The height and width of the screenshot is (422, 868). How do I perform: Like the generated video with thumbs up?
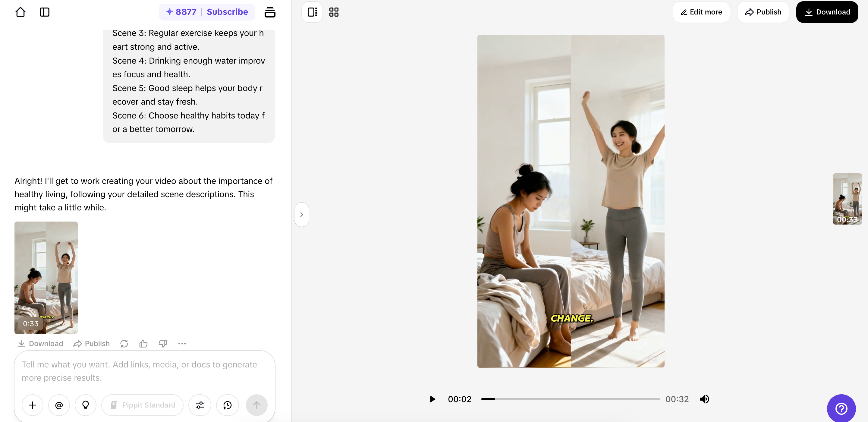click(143, 343)
